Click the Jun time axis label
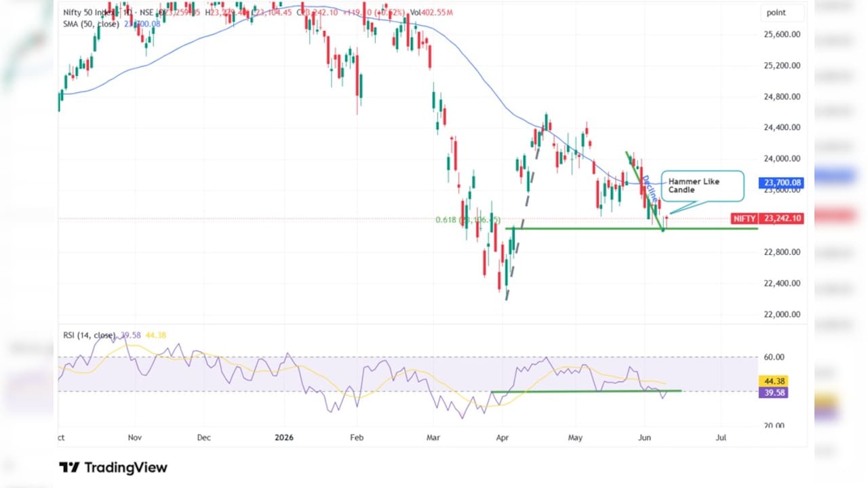Screen dimensions: 868x488 coord(645,437)
